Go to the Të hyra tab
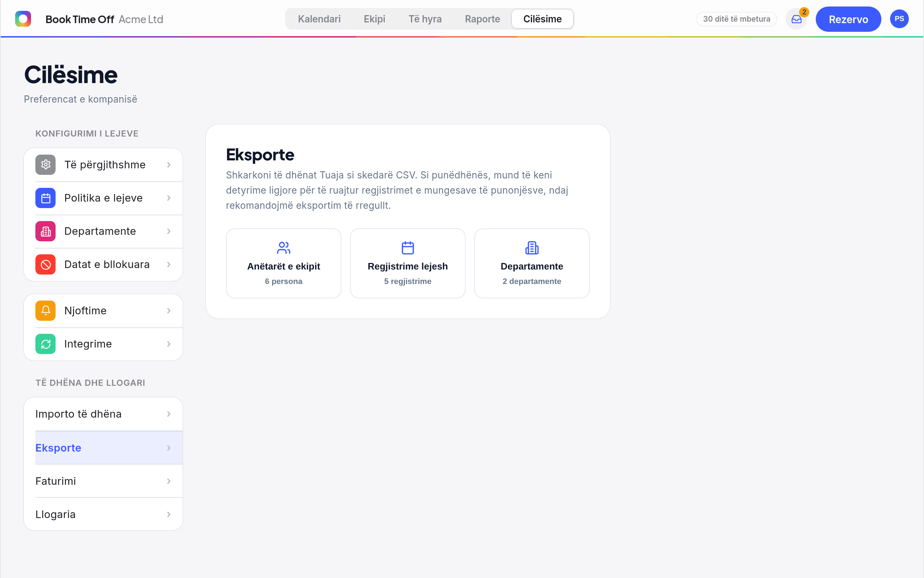This screenshot has height=578, width=924. pyautogui.click(x=425, y=19)
